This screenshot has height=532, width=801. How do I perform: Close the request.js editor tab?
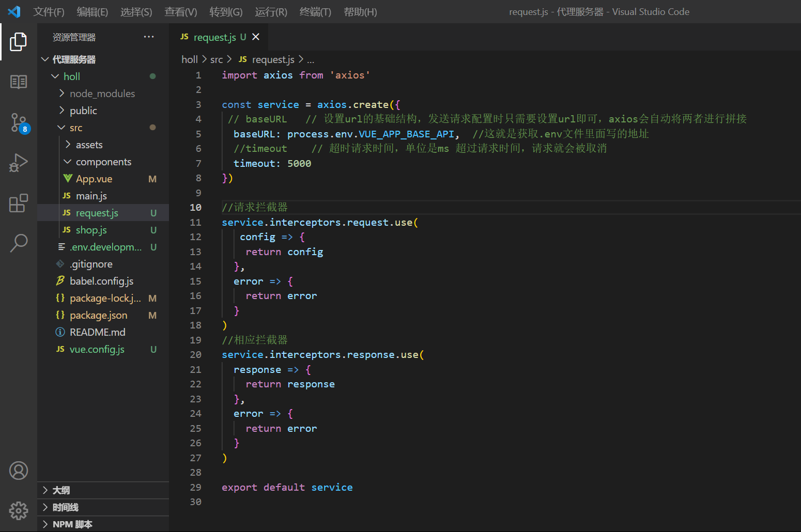click(256, 37)
